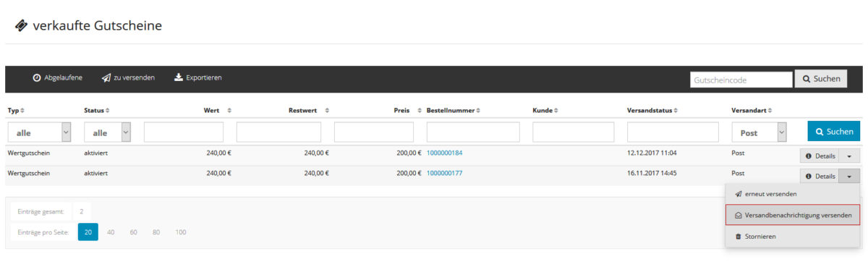This screenshot has height=262, width=868.
Task: Set entries per page to 40
Action: [x=111, y=232]
